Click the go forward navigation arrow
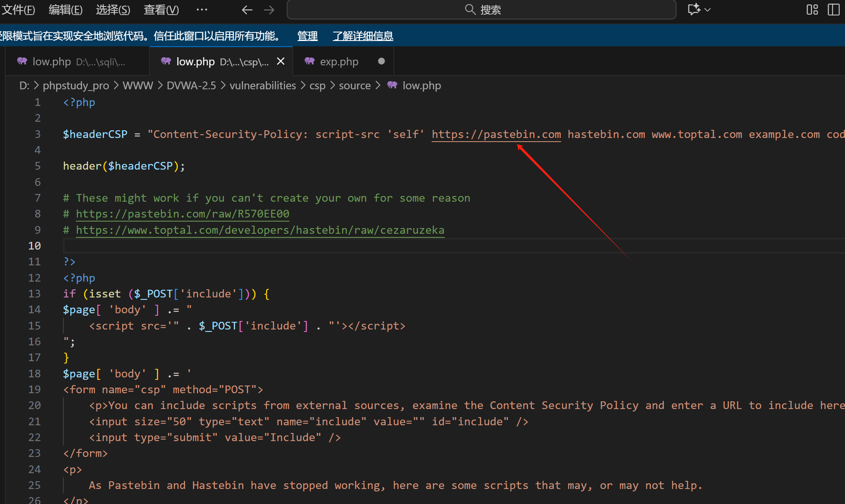 click(269, 10)
